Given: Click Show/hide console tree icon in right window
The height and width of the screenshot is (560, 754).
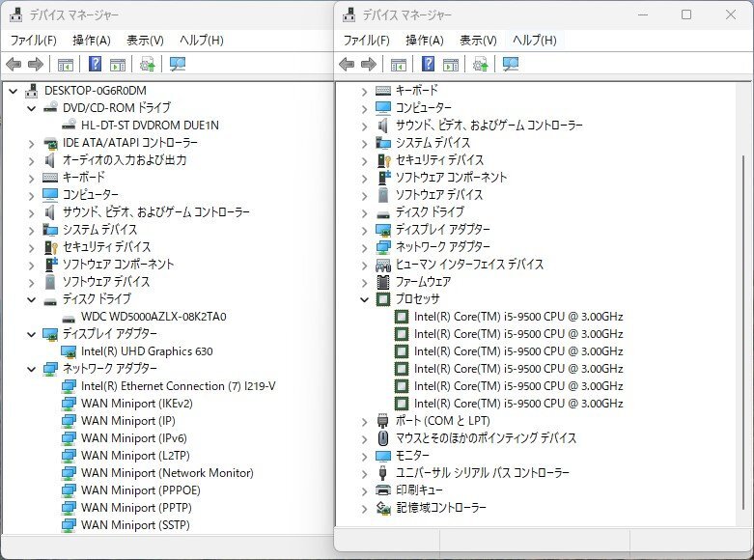Looking at the screenshot, I should 399,64.
